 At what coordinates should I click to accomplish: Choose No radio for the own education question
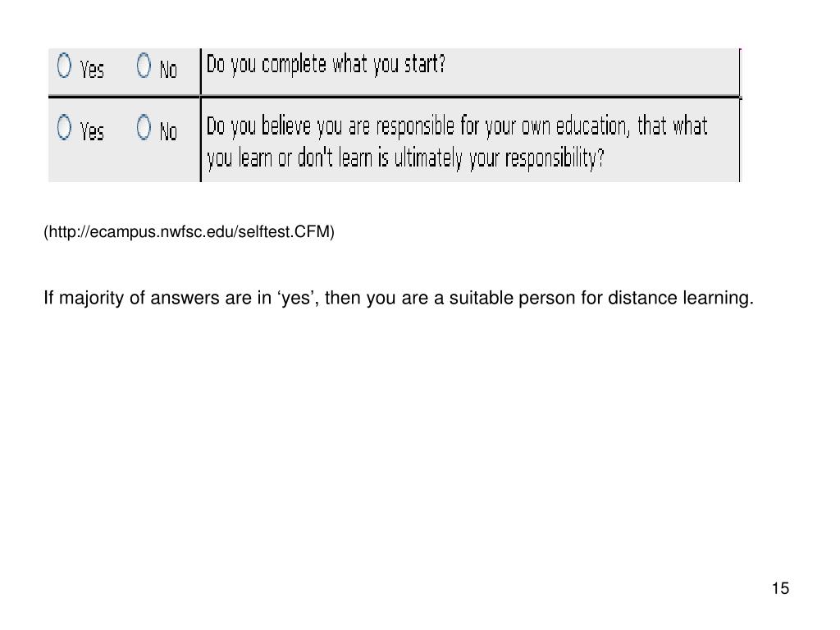point(144,127)
